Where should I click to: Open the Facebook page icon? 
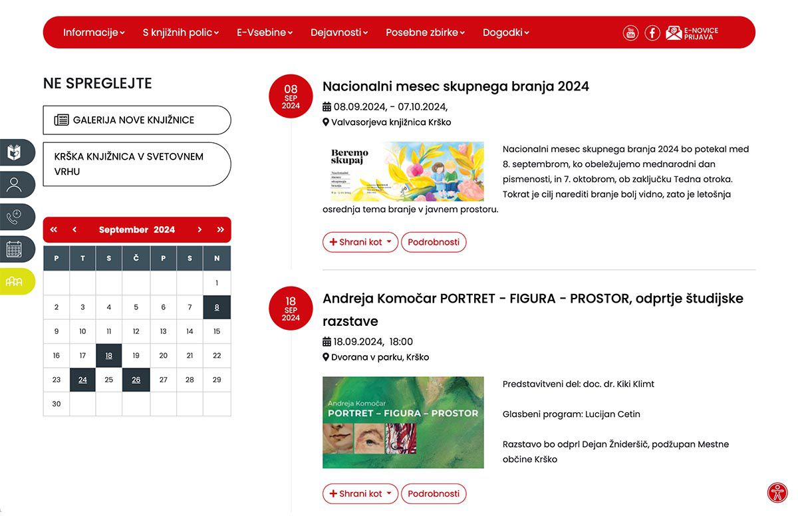click(x=652, y=33)
